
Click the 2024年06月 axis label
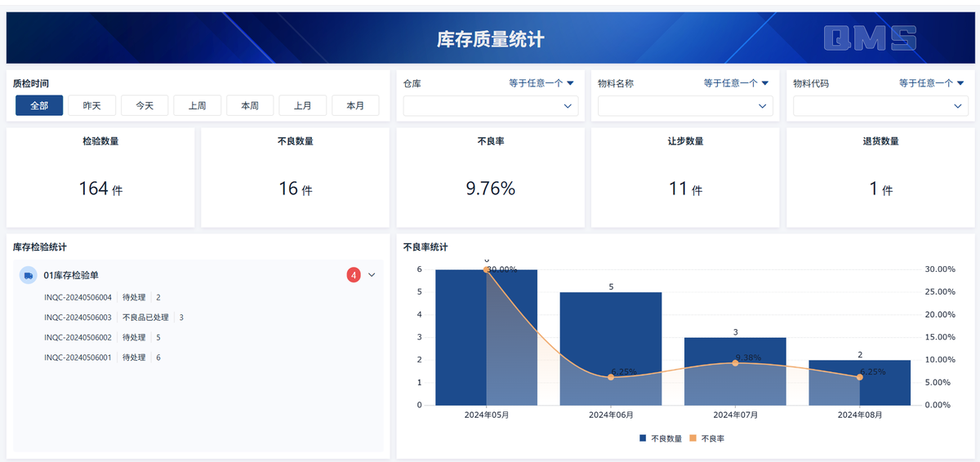[611, 415]
